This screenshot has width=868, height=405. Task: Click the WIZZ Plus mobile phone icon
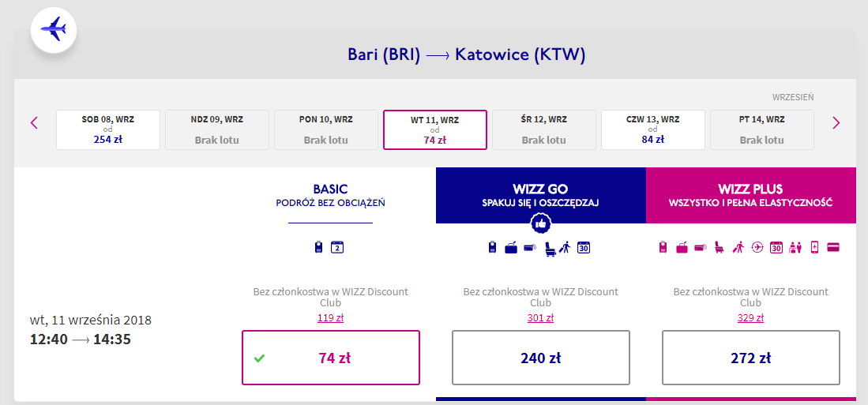[814, 247]
